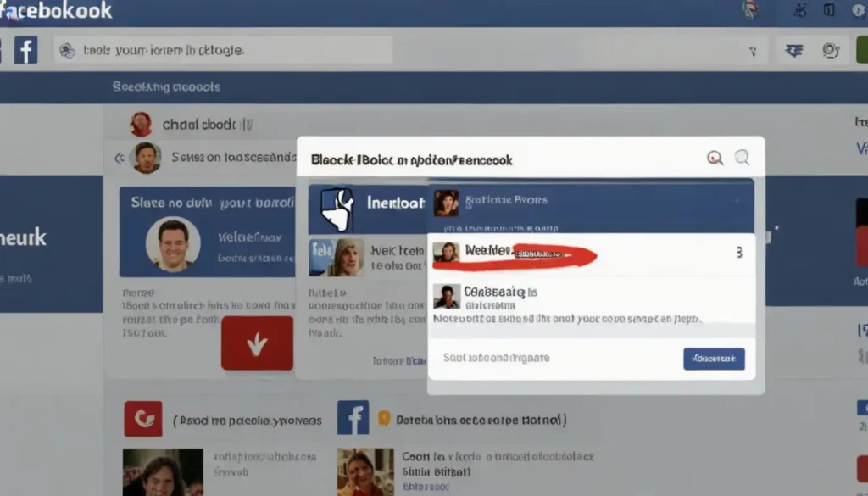868x496 pixels.
Task: Click the woman's avatar in the blue header row
Action: point(446,203)
